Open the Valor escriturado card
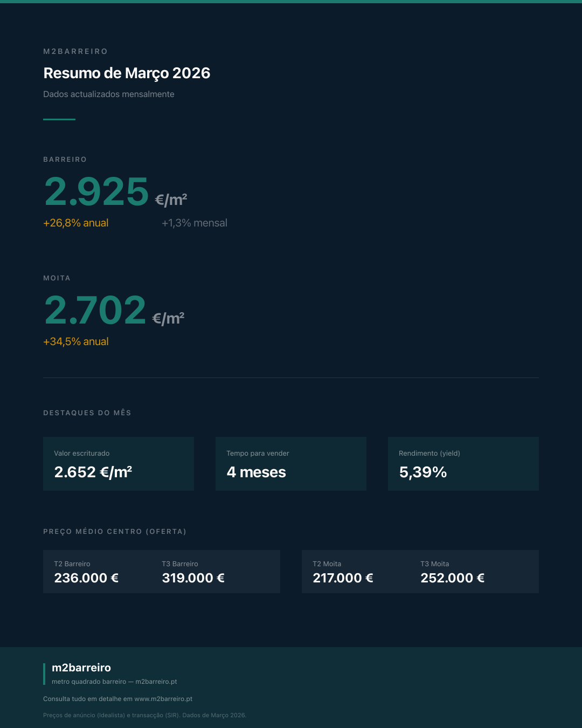Screen dimensions: 582x728 tap(119, 464)
